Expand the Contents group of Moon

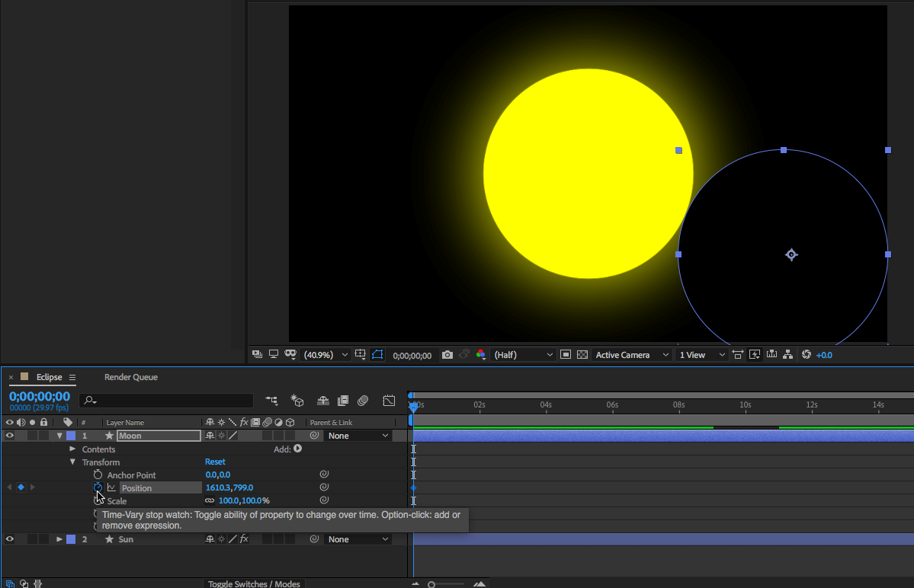click(x=72, y=449)
